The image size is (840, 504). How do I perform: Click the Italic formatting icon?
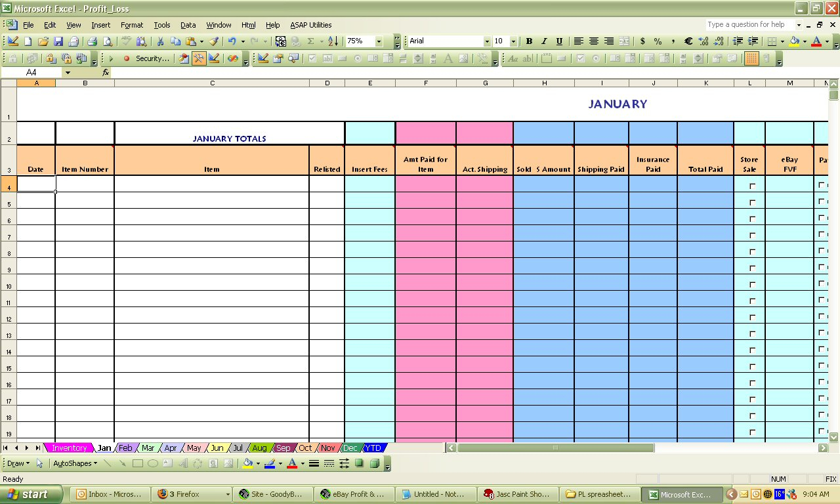[x=544, y=41]
